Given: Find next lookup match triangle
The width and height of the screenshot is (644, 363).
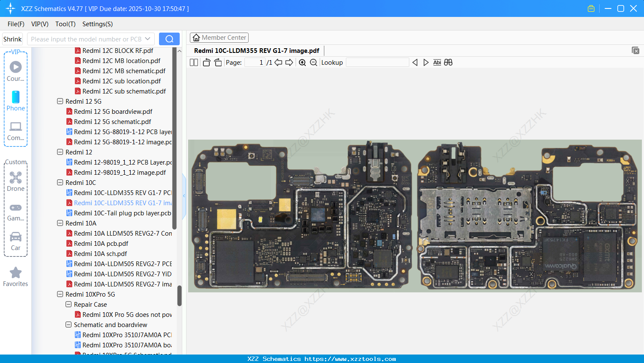Looking at the screenshot, I should (x=426, y=63).
